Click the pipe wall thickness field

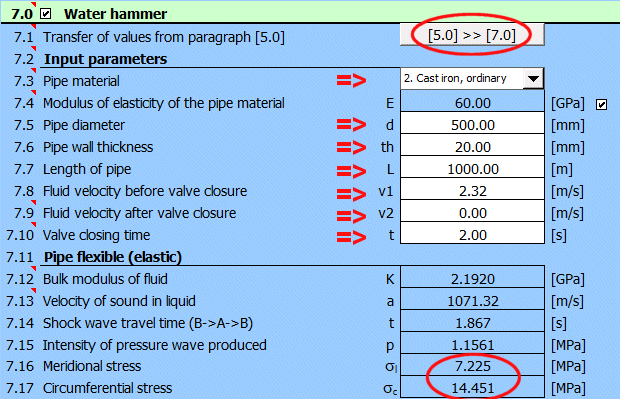pos(473,147)
